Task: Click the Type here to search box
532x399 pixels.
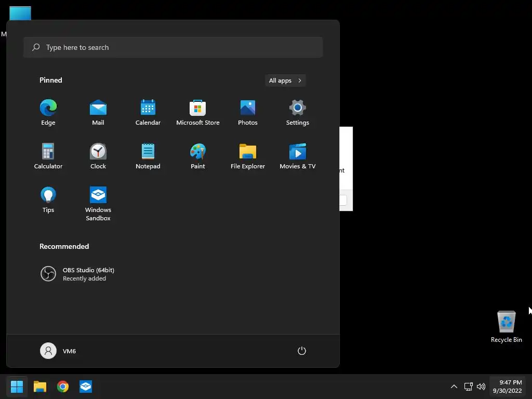Action: [173, 47]
